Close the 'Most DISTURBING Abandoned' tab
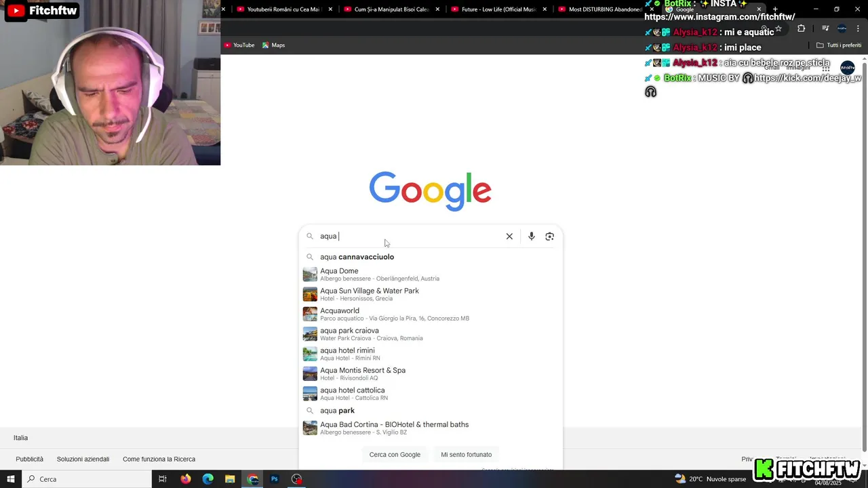 click(x=652, y=9)
